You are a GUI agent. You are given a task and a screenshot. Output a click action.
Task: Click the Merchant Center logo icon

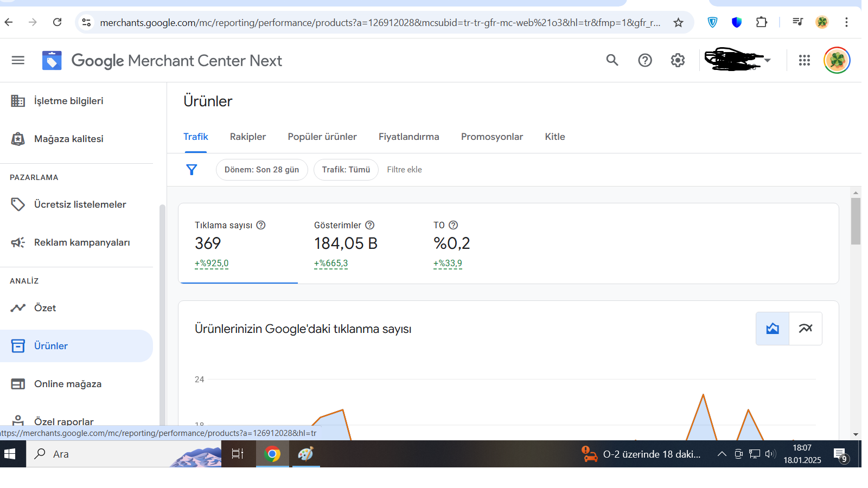52,60
